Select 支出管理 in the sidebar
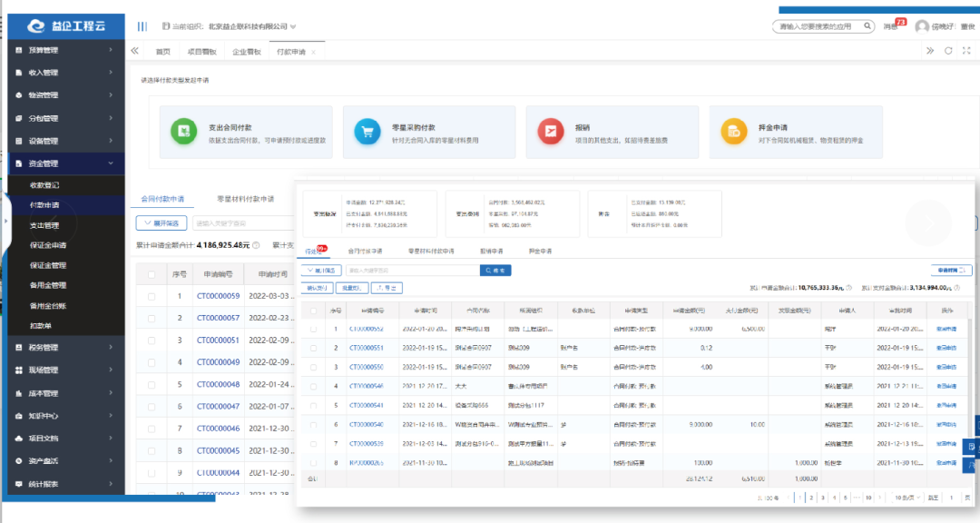 click(44, 225)
